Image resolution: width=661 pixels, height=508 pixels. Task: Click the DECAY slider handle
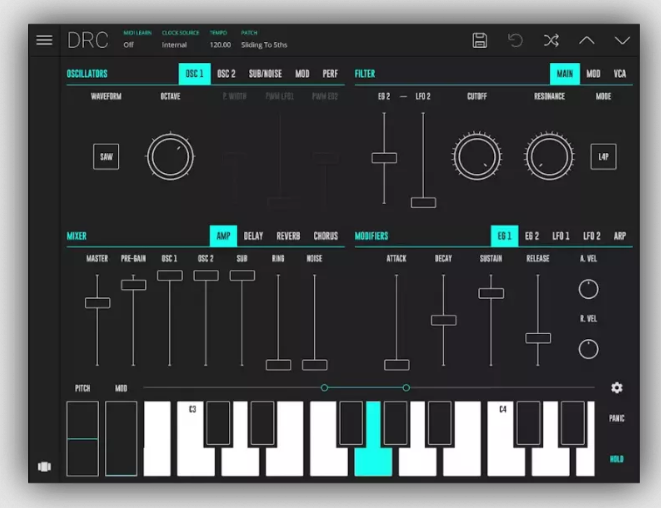tap(443, 320)
